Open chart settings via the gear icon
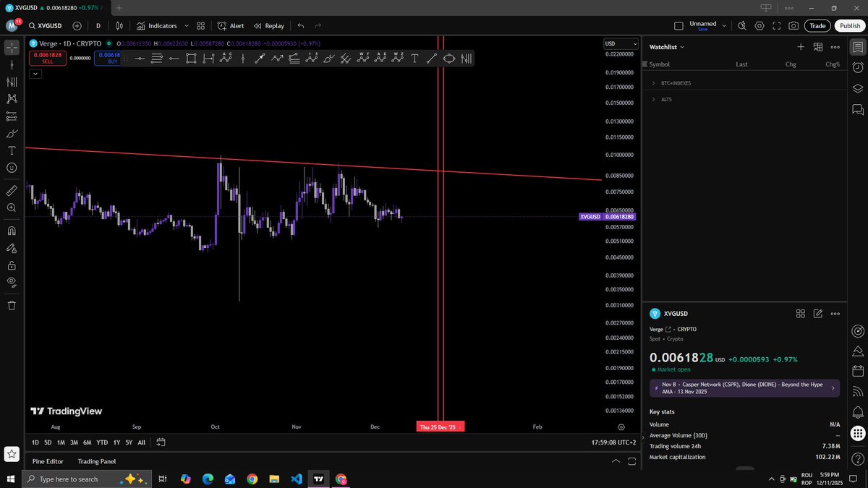This screenshot has height=488, width=868. point(759,25)
